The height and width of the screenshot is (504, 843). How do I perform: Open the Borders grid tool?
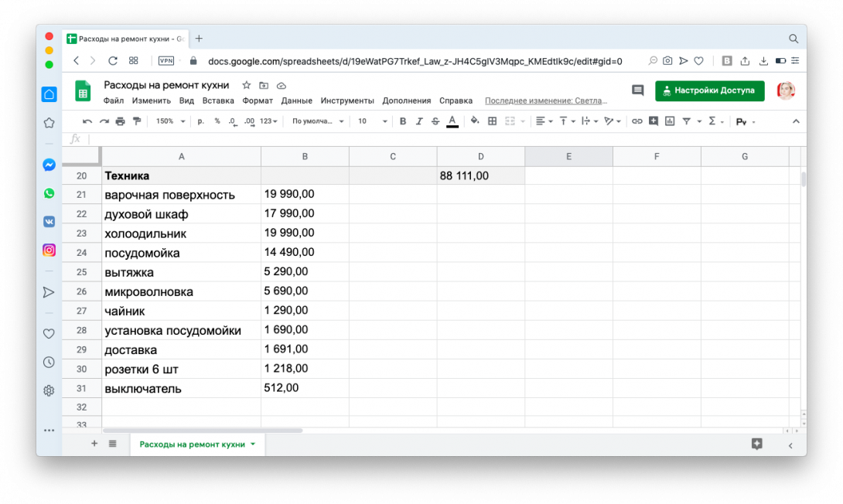pos(492,121)
